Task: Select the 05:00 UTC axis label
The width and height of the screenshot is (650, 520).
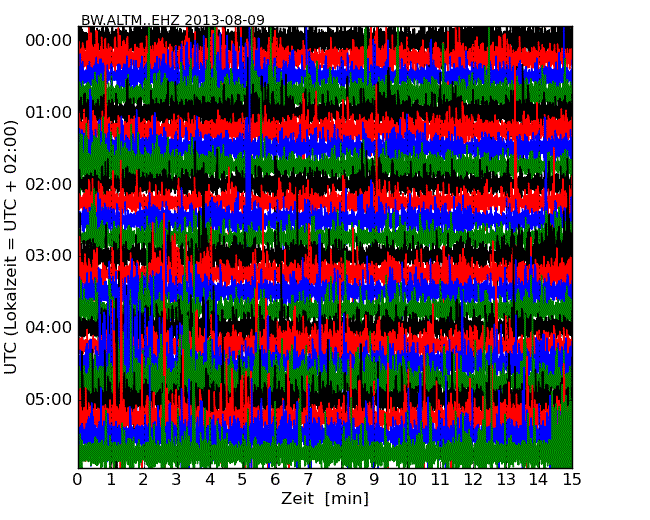Action: tap(49, 399)
